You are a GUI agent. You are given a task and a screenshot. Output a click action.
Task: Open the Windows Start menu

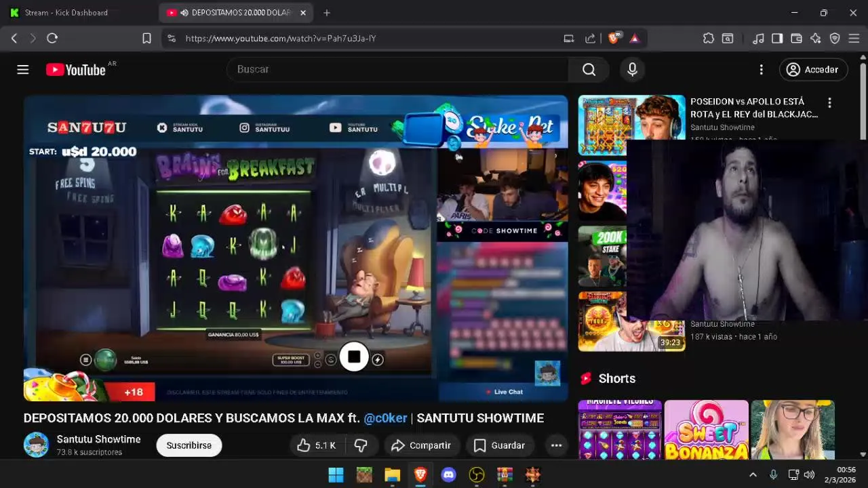coord(336,475)
